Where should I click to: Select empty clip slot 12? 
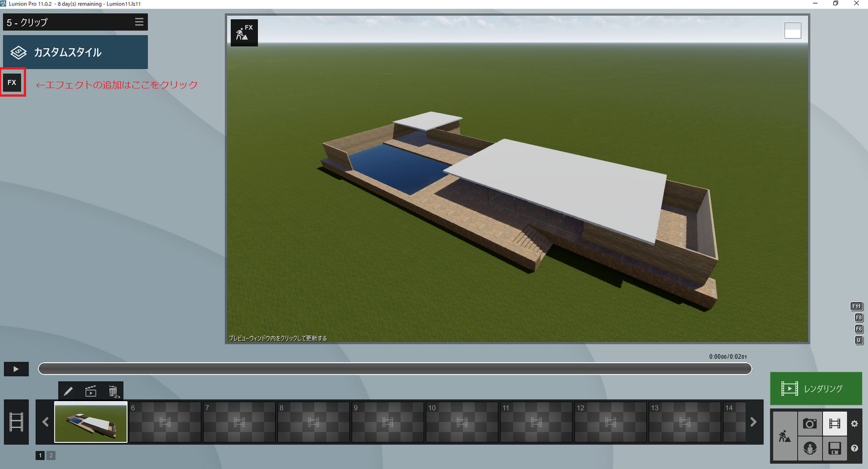[611, 422]
